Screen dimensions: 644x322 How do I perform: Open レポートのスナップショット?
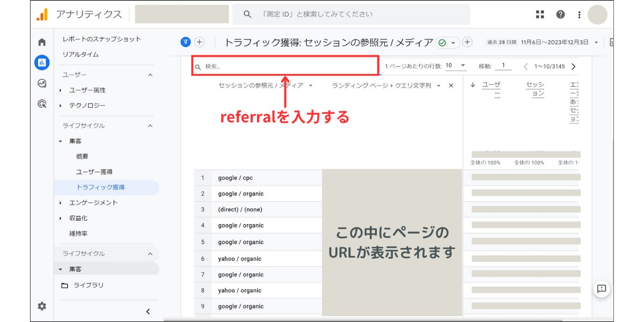pyautogui.click(x=102, y=39)
